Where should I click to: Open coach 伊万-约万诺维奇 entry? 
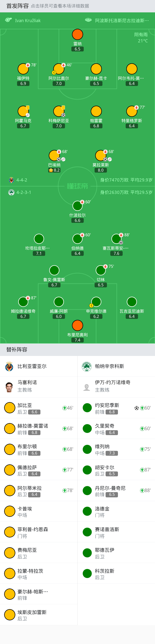pyautogui.click(x=116, y=387)
